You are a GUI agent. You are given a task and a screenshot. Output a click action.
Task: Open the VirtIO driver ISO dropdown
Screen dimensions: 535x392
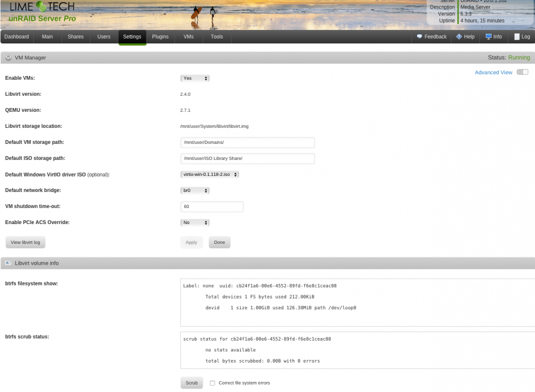[210, 174]
